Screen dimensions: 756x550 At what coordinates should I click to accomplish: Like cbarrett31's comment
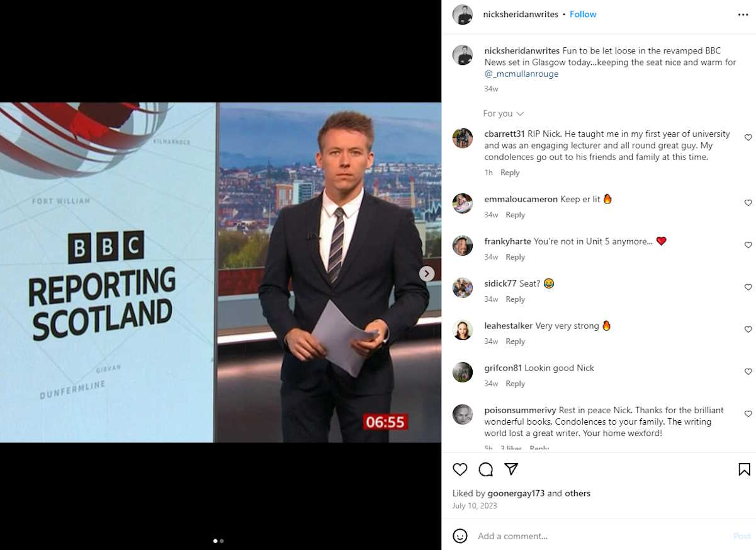748,137
